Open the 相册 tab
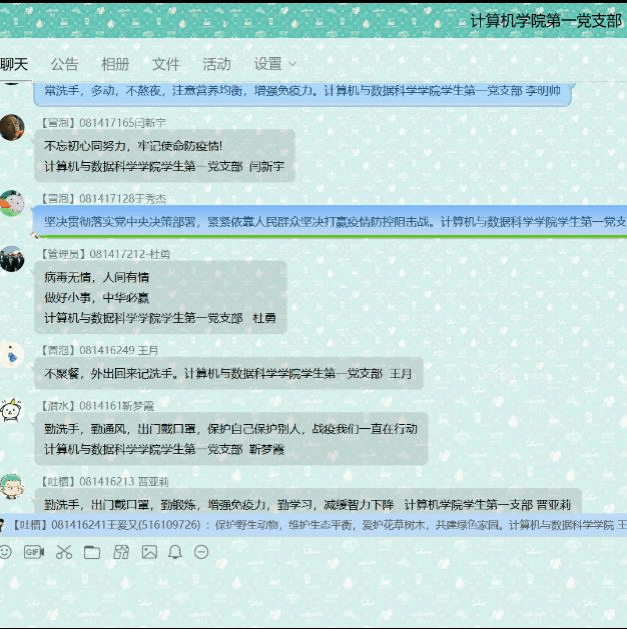Screen dimensions: 627x629 tap(115, 64)
